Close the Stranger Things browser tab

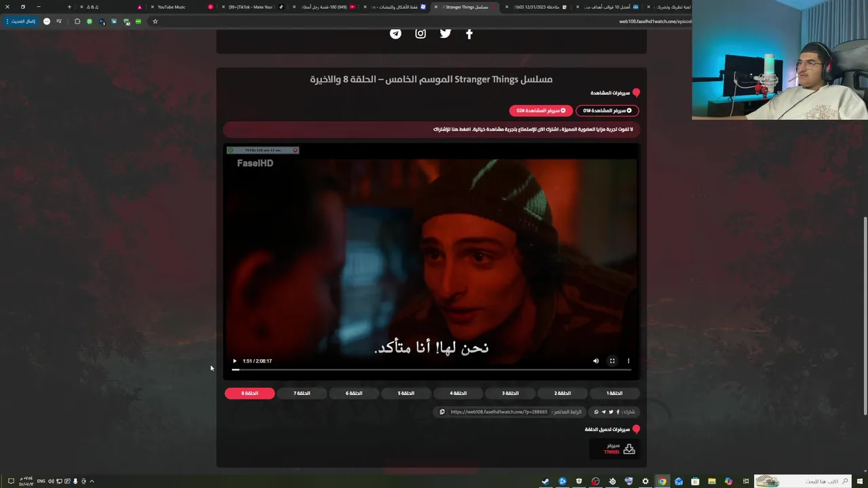[x=436, y=7]
